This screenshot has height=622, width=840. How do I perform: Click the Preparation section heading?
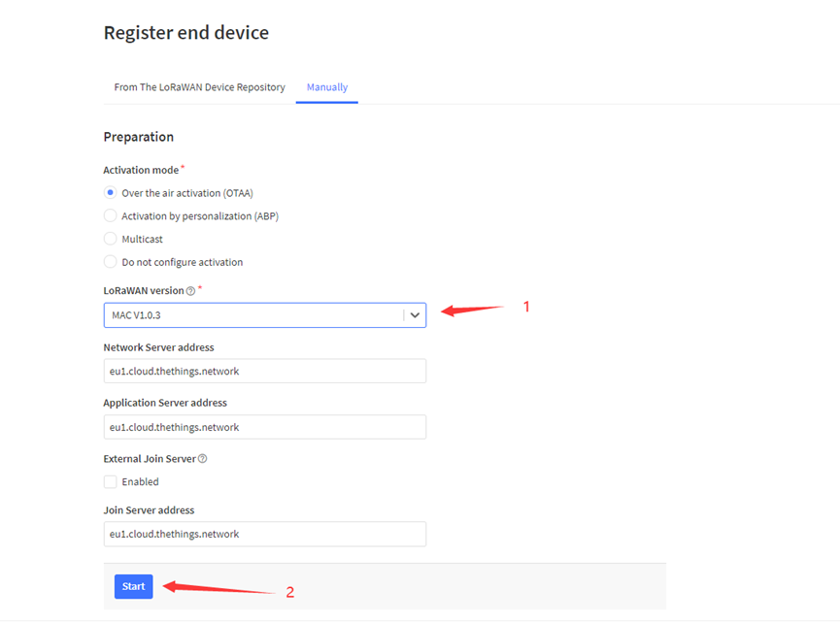[x=139, y=137]
